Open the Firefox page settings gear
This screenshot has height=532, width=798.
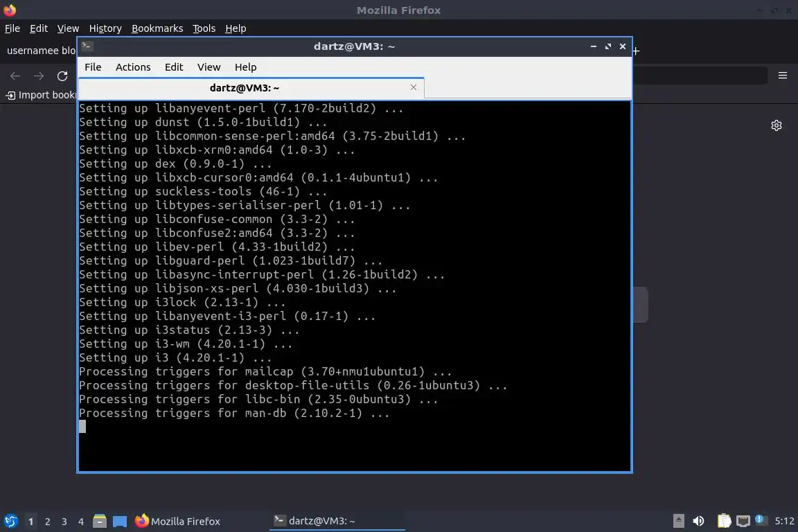(x=776, y=125)
